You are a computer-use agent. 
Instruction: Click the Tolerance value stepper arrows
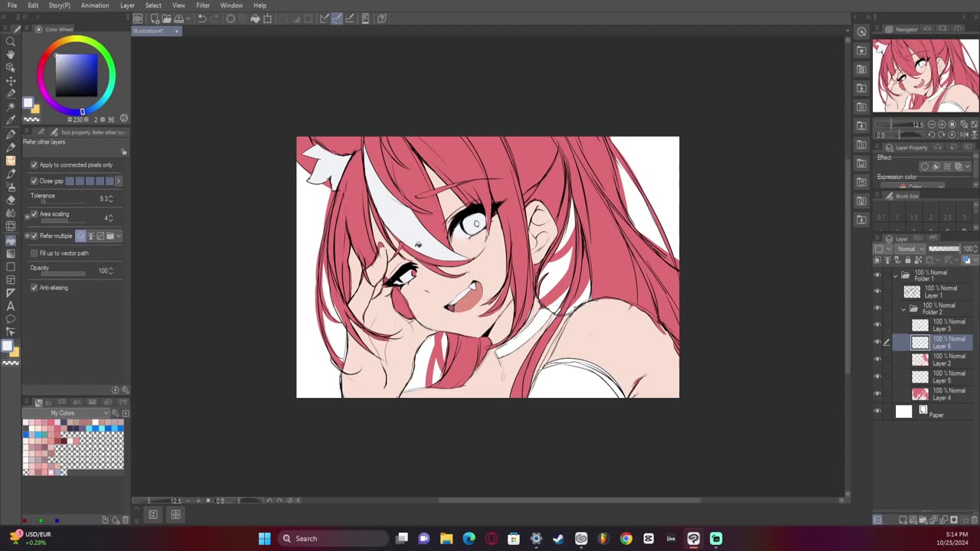(112, 199)
